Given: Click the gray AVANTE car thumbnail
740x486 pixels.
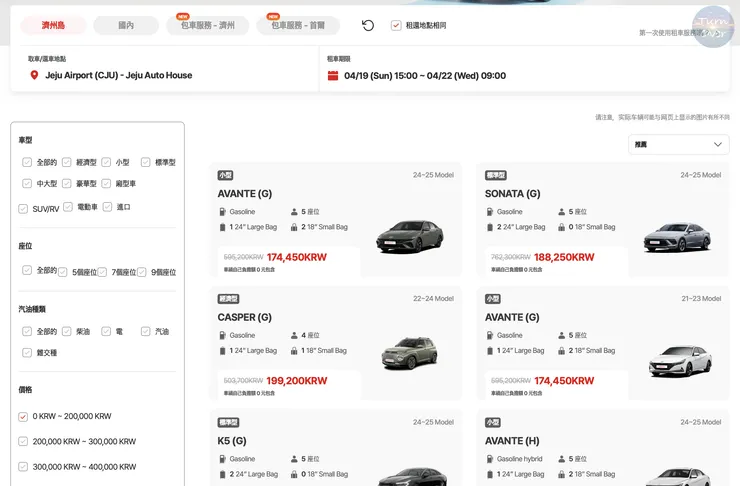Looking at the screenshot, I should pyautogui.click(x=410, y=237).
